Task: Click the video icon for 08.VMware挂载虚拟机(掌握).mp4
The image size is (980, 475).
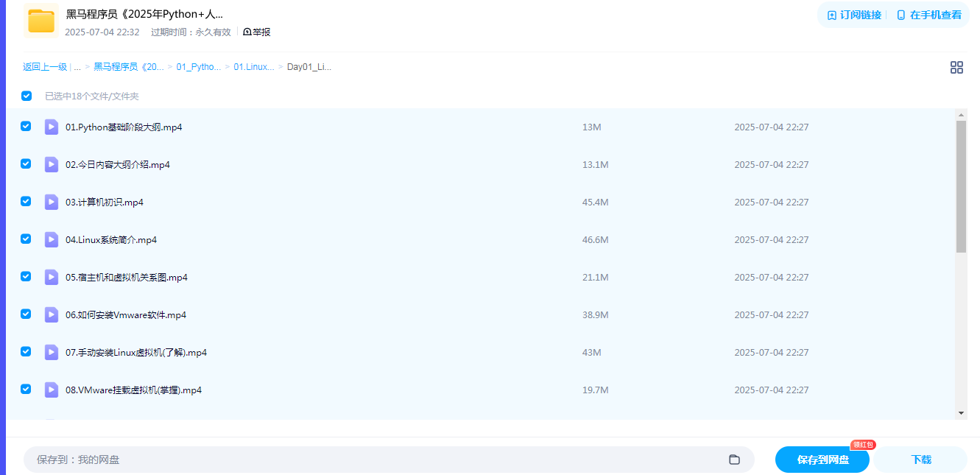Action: coord(52,390)
